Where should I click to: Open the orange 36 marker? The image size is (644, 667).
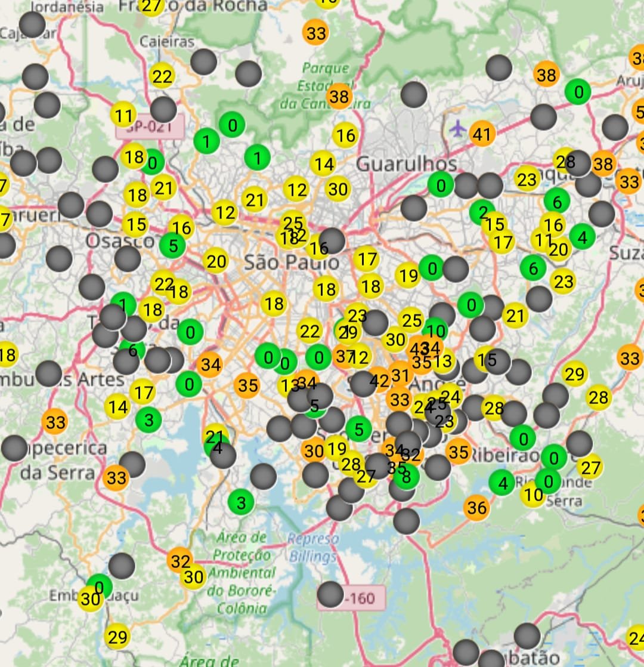(476, 508)
